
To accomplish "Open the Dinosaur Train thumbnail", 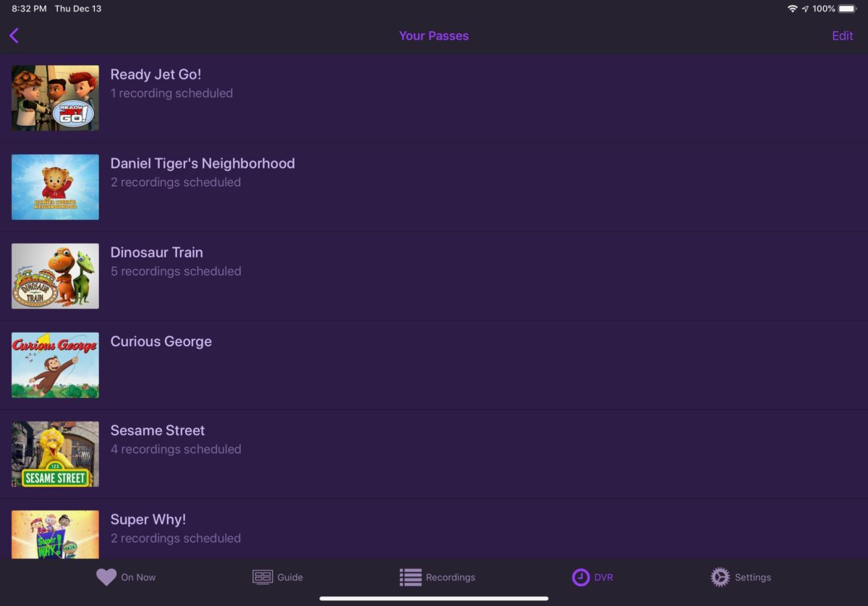I will coord(55,276).
